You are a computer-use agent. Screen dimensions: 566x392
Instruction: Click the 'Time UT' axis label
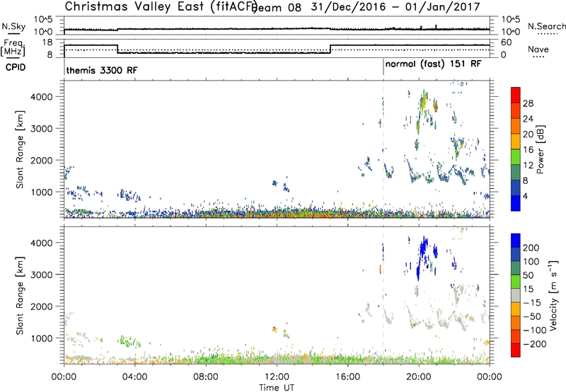(x=277, y=388)
